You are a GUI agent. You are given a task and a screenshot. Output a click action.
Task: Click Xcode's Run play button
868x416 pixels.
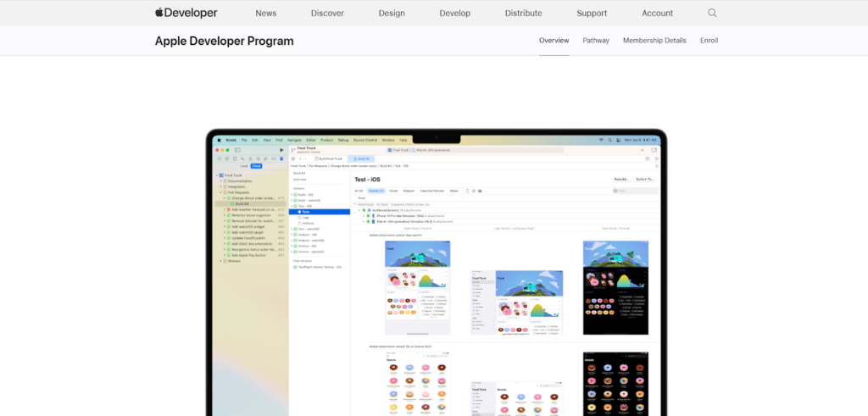[281, 150]
